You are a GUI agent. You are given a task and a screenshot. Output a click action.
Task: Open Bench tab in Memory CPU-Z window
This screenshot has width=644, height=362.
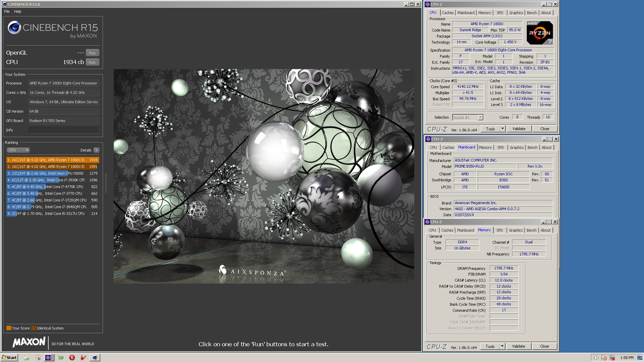click(x=531, y=230)
